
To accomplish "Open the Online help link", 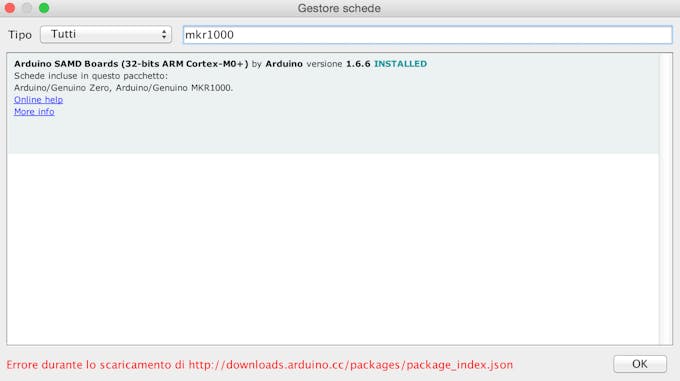I will click(x=38, y=100).
